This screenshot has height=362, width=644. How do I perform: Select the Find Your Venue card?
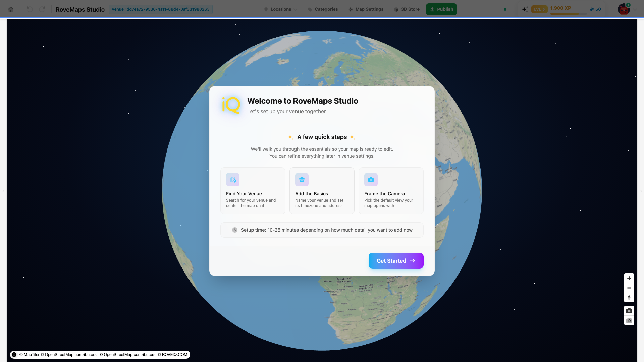(x=253, y=191)
